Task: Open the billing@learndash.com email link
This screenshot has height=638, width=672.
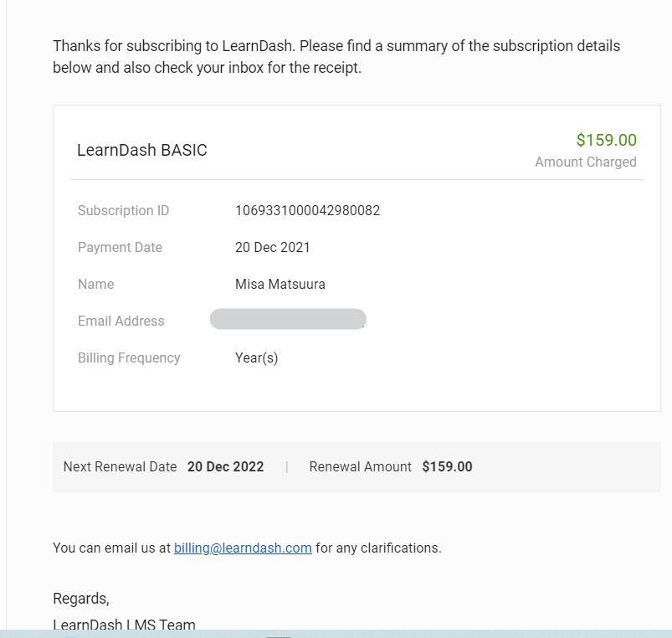Action: click(243, 548)
